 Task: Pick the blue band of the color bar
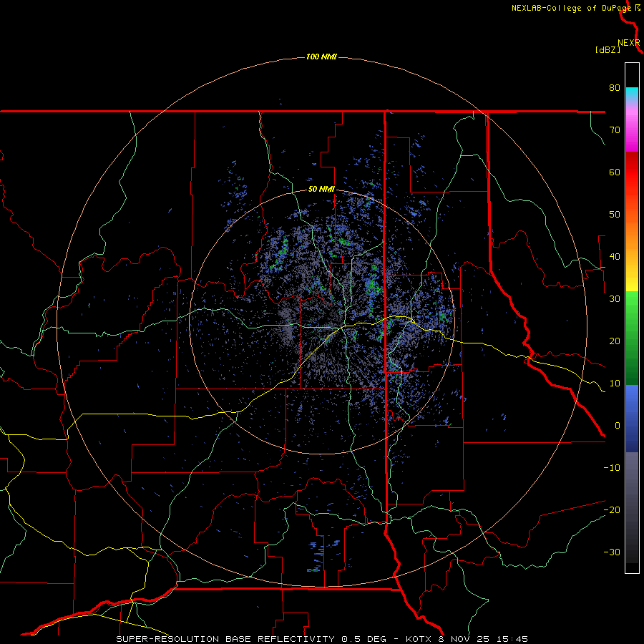coord(632,419)
